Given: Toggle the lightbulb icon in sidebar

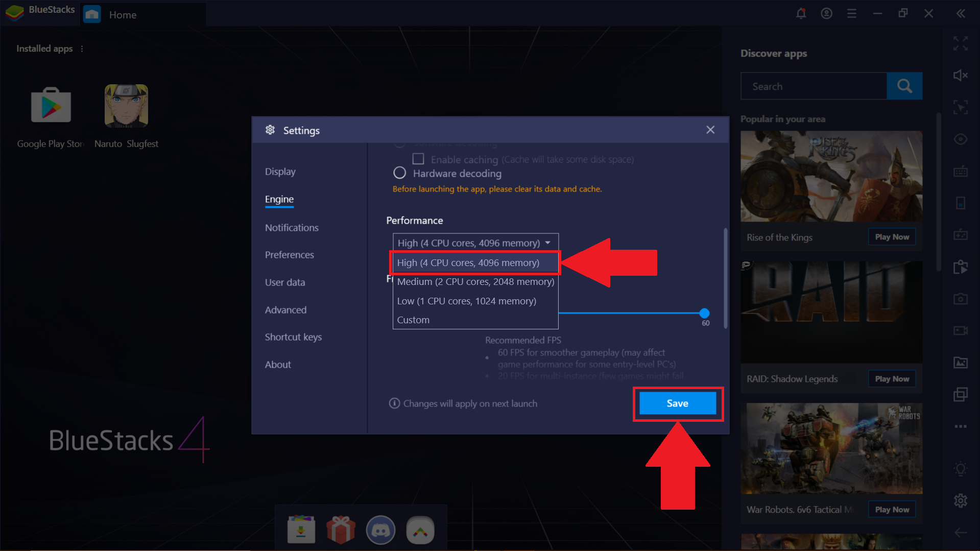Looking at the screenshot, I should 961,469.
